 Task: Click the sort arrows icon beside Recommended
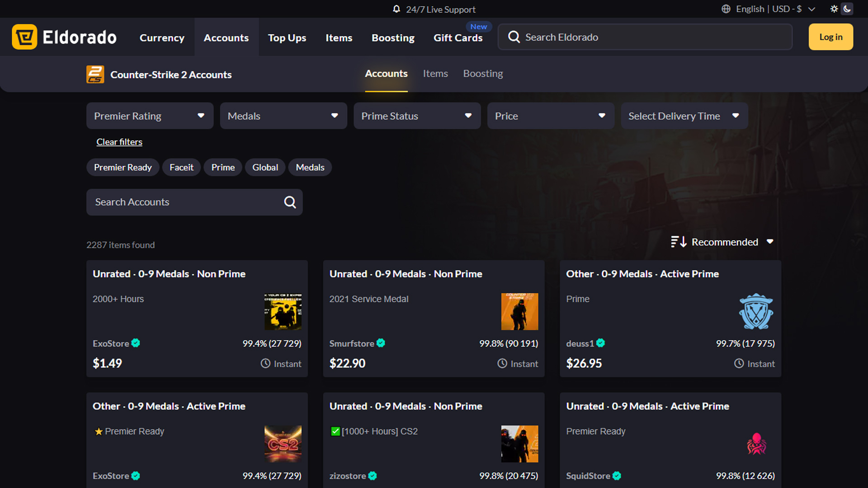pyautogui.click(x=678, y=242)
